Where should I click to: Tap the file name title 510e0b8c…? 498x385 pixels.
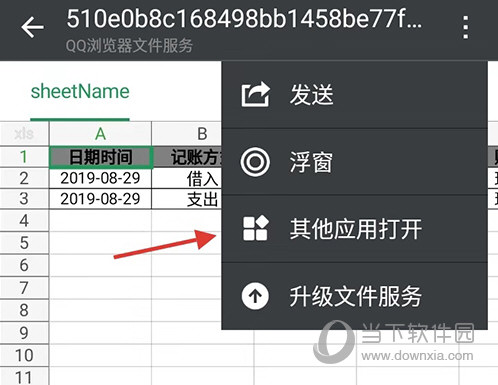click(x=244, y=19)
